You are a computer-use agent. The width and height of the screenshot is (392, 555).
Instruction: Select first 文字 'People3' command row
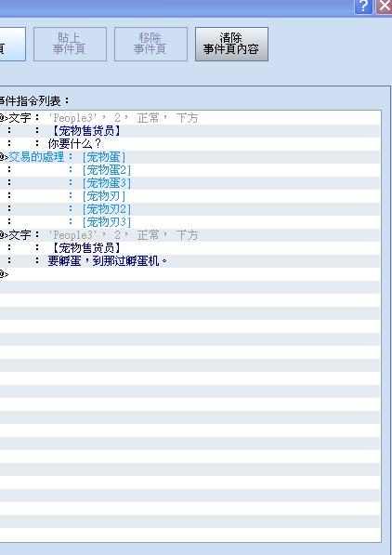[x=189, y=118]
